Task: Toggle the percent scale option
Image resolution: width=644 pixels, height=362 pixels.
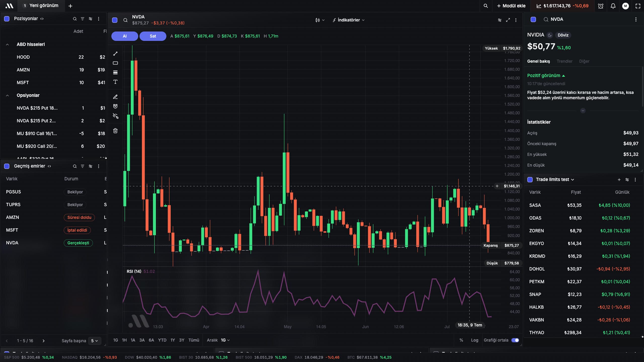Action: point(461,340)
